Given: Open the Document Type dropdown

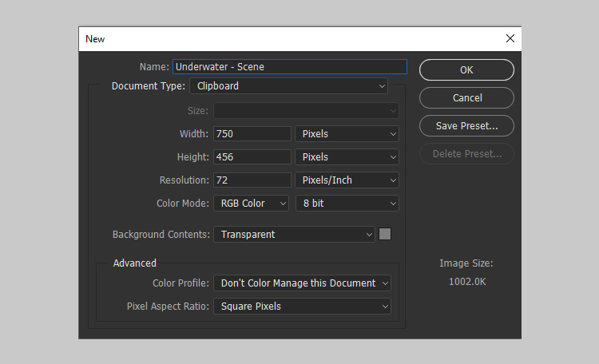Looking at the screenshot, I should pyautogui.click(x=288, y=86).
